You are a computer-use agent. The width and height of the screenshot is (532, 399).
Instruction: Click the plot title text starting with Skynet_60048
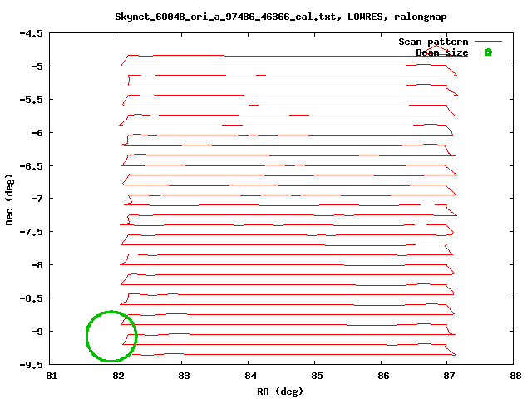coord(281,17)
